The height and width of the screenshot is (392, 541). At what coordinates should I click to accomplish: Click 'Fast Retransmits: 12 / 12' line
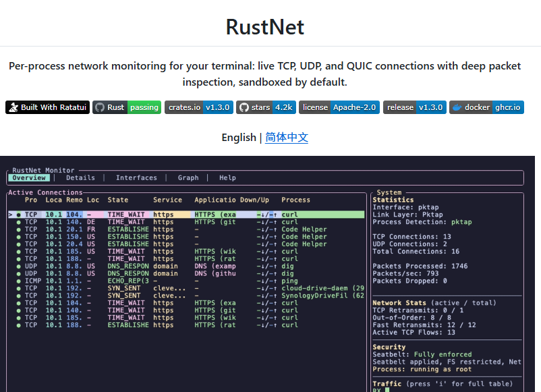(x=424, y=325)
